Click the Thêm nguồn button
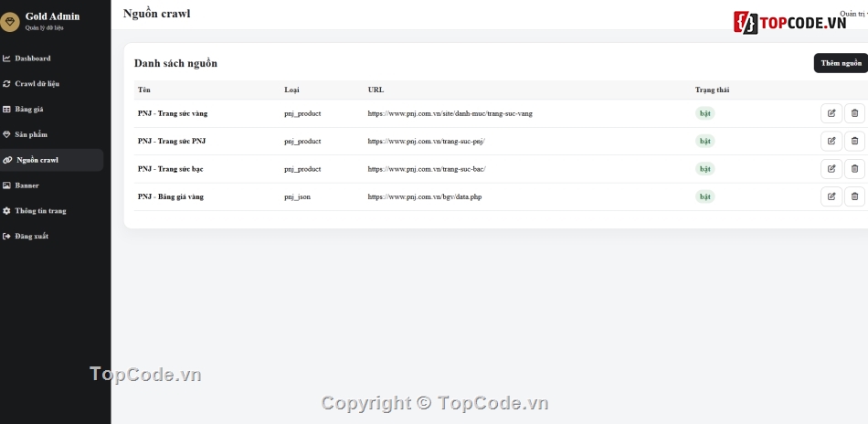The image size is (868, 424). point(841,63)
